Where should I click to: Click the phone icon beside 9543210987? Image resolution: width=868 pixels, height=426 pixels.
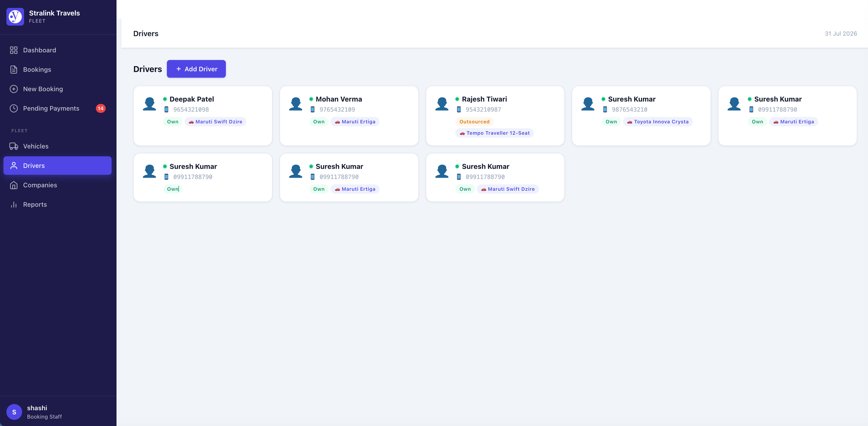coord(459,110)
